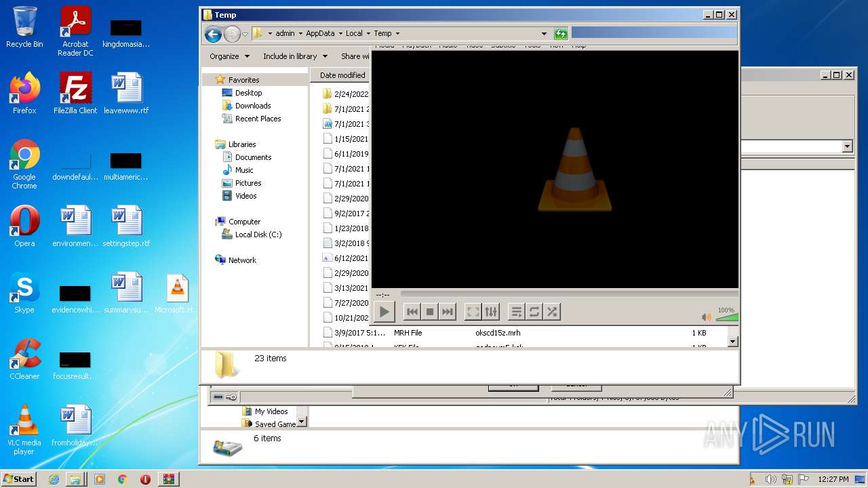Click file list scroll-down arrow
868x488 pixels.
[x=732, y=342]
